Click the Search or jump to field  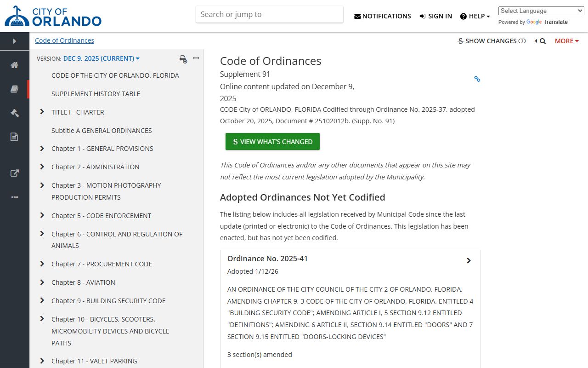270,14
